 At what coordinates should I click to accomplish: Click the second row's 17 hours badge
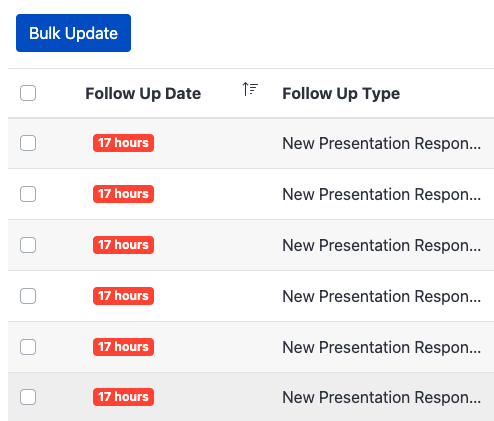point(123,194)
